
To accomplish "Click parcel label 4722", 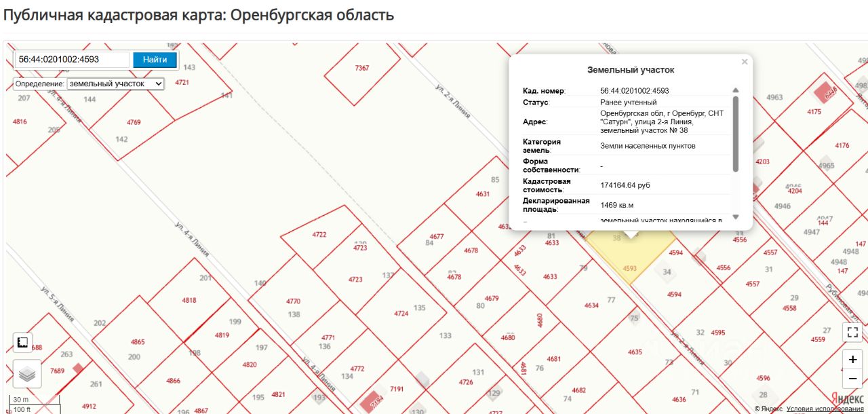I will tap(319, 234).
